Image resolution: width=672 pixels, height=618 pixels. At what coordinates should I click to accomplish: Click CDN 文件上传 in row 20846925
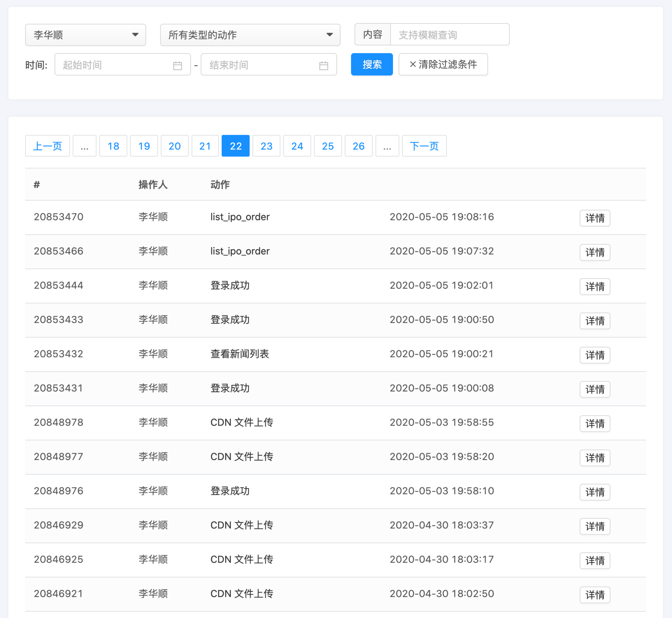pyautogui.click(x=241, y=560)
